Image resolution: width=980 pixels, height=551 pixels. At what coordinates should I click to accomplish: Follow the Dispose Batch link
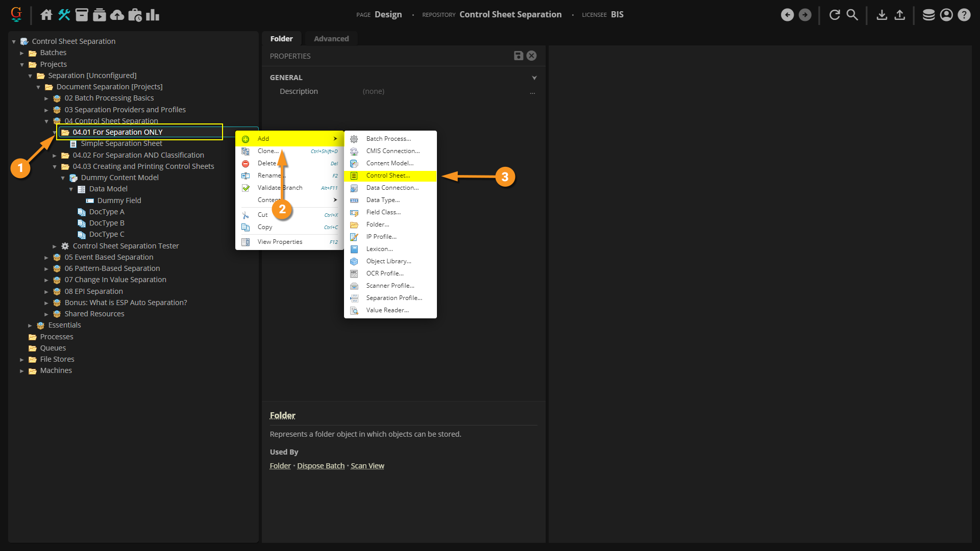point(321,466)
